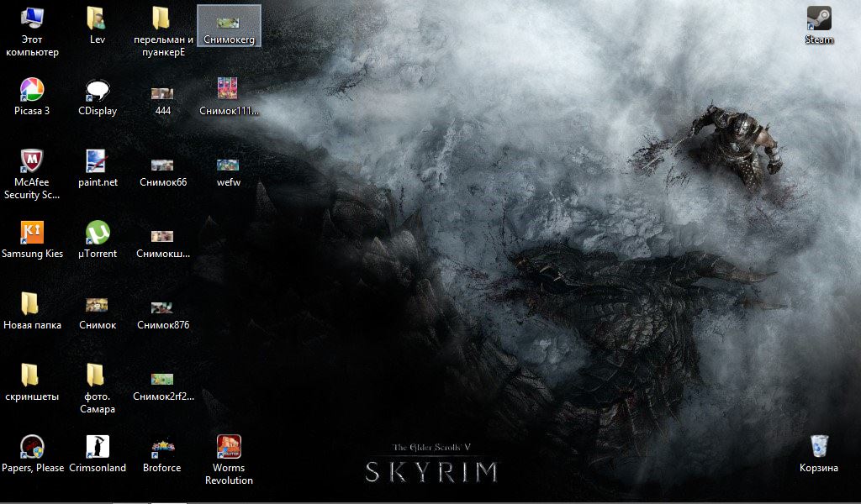Image resolution: width=861 pixels, height=504 pixels.
Task: Select the фото. Самара folder
Action: (98, 389)
